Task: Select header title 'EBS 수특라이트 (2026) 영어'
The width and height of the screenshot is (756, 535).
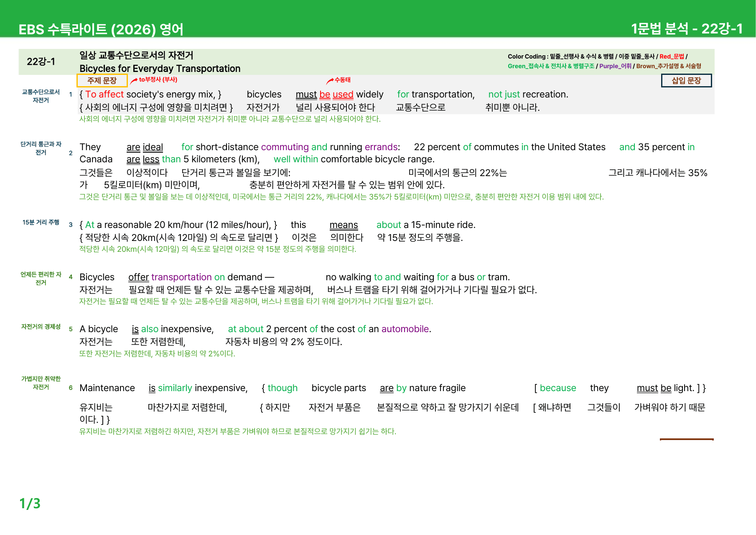Action: point(101,29)
